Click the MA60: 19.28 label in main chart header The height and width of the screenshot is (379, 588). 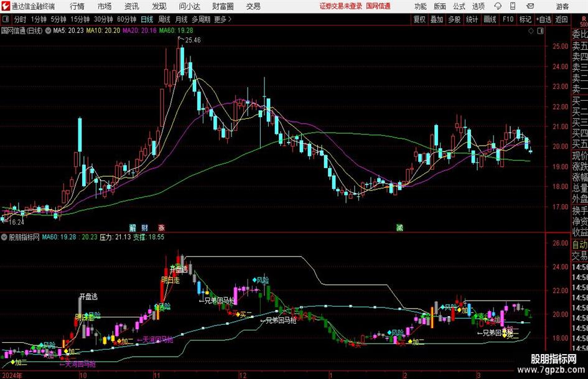tap(176, 30)
